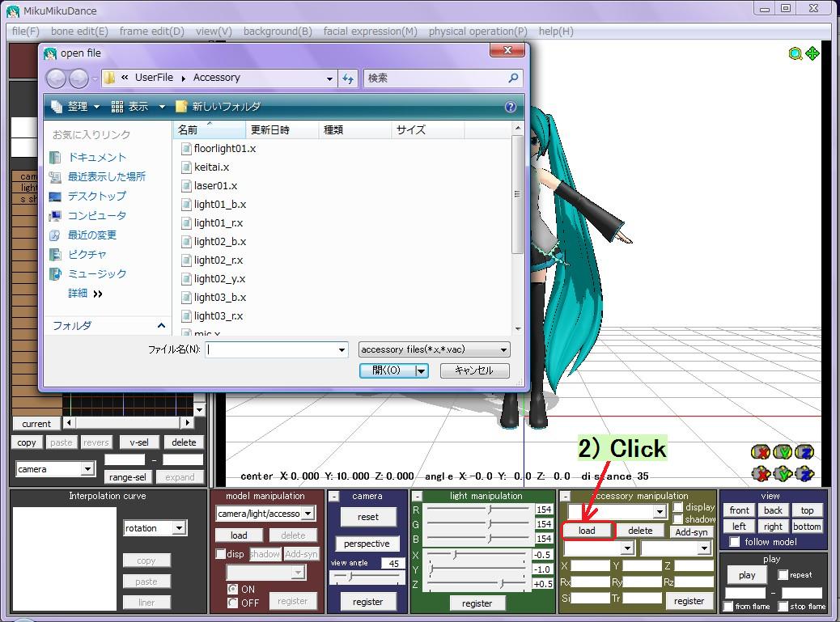Open the file(F) menu
This screenshot has height=622, width=840.
[x=26, y=31]
